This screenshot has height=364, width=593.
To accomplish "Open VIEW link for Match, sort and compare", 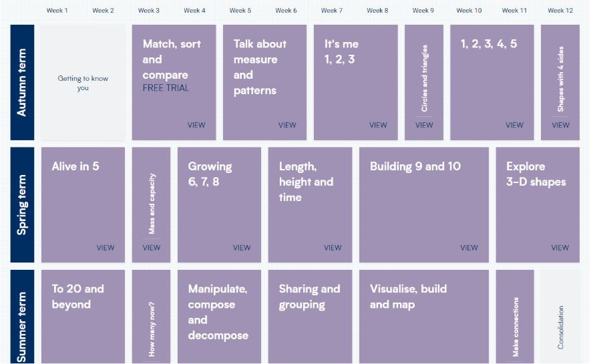I will (x=196, y=125).
